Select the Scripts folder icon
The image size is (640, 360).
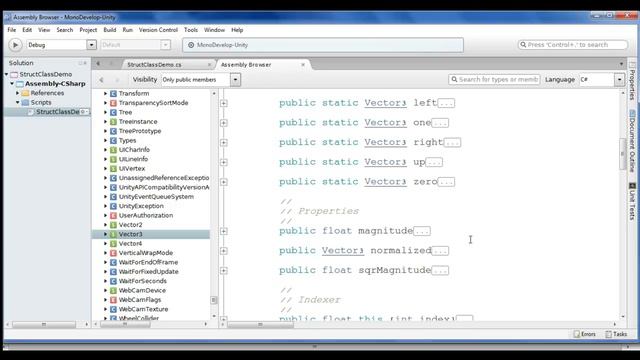pos(25,102)
